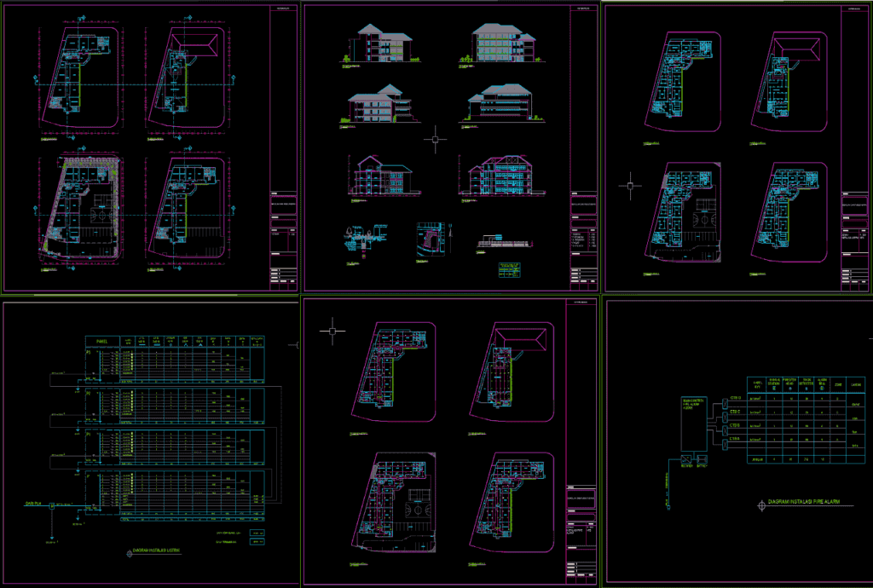Screen dimensions: 873x588
Task: Select the battery symbol in the fire alarm diagram
Action: 702,460
